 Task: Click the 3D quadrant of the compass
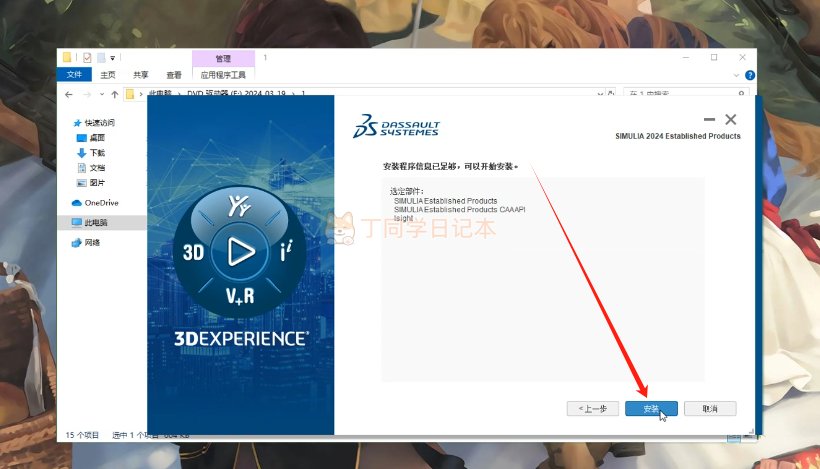193,253
